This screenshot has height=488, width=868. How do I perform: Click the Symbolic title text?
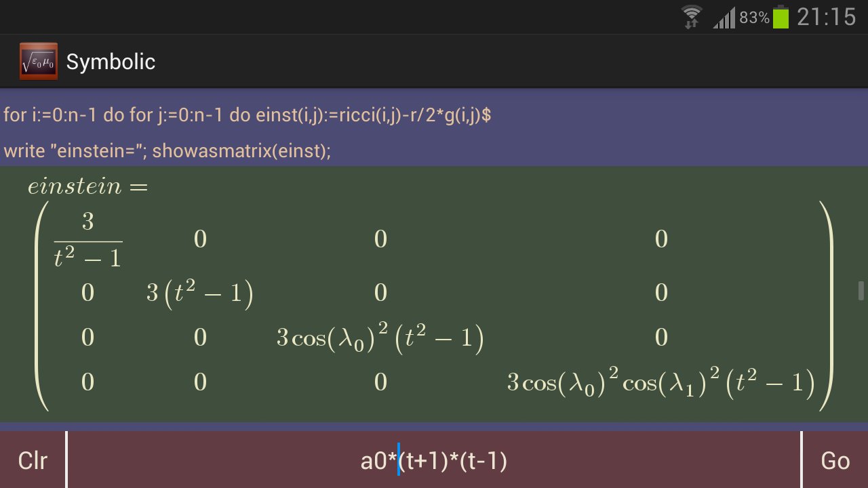point(111,62)
